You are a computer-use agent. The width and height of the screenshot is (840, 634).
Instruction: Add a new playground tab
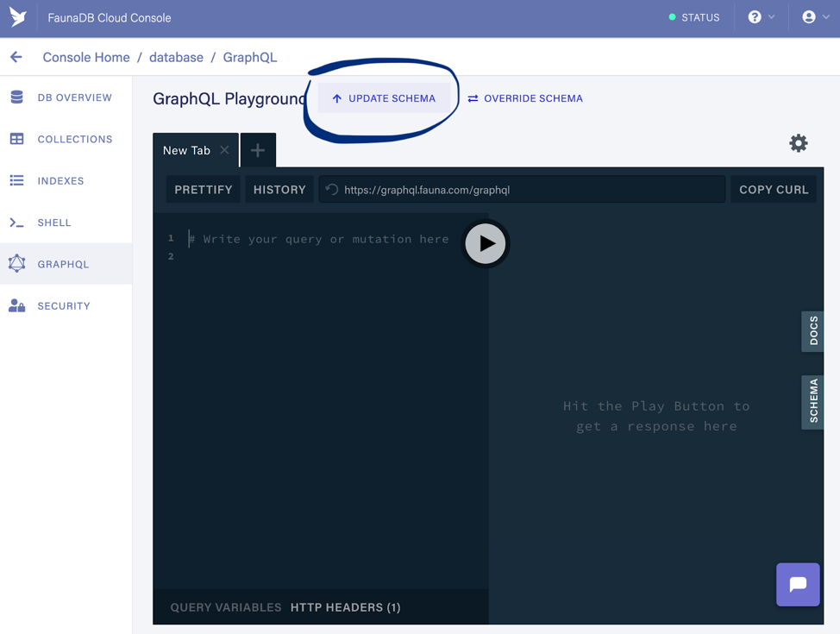click(258, 150)
